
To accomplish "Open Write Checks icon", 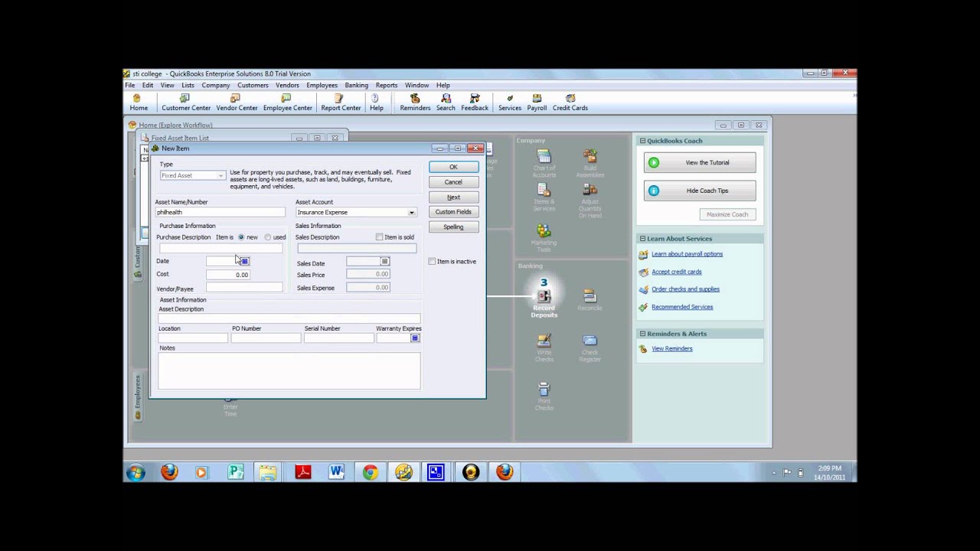I will (544, 348).
